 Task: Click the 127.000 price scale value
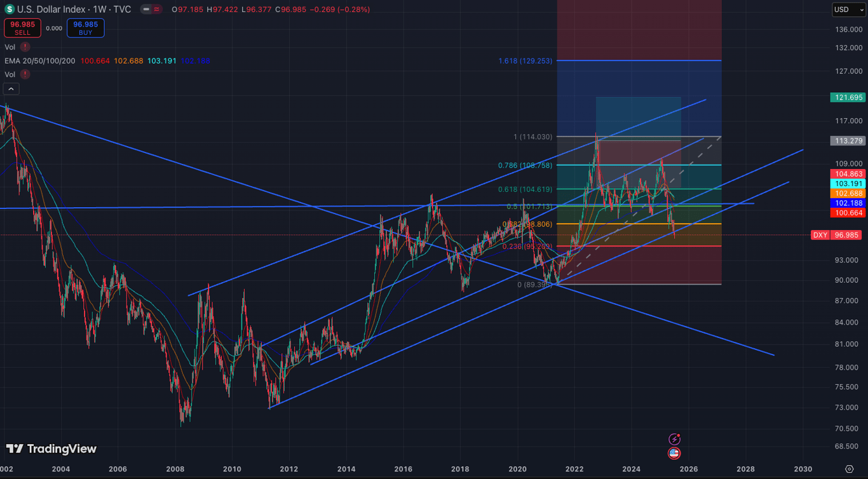pos(848,71)
